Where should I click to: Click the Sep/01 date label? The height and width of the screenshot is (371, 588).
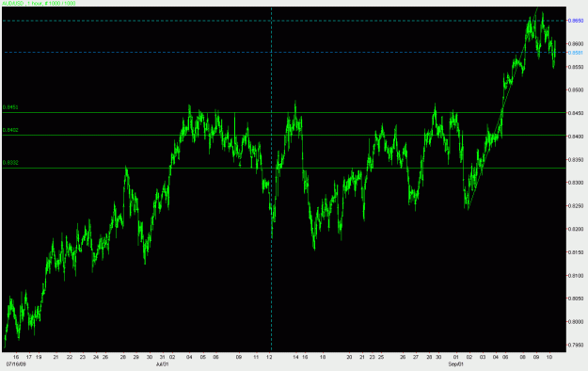(456, 364)
